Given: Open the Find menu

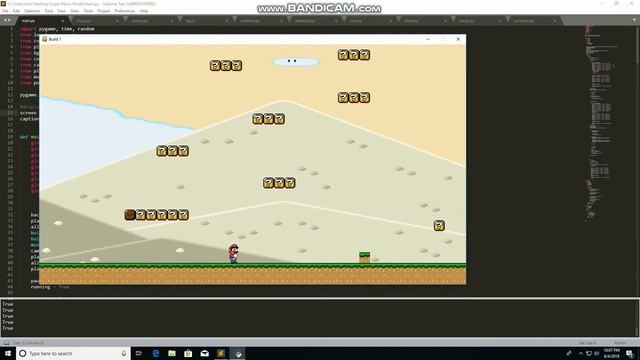Looking at the screenshot, I should tap(49, 11).
